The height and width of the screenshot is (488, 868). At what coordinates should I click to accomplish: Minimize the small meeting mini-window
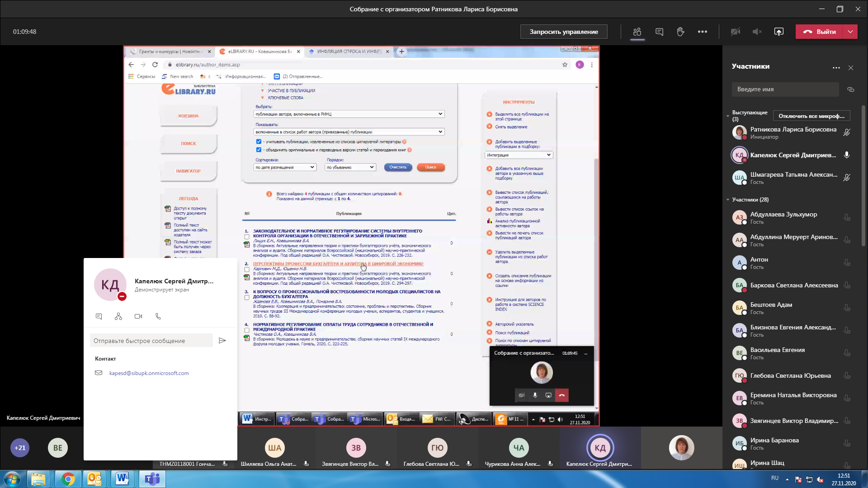coord(585,353)
